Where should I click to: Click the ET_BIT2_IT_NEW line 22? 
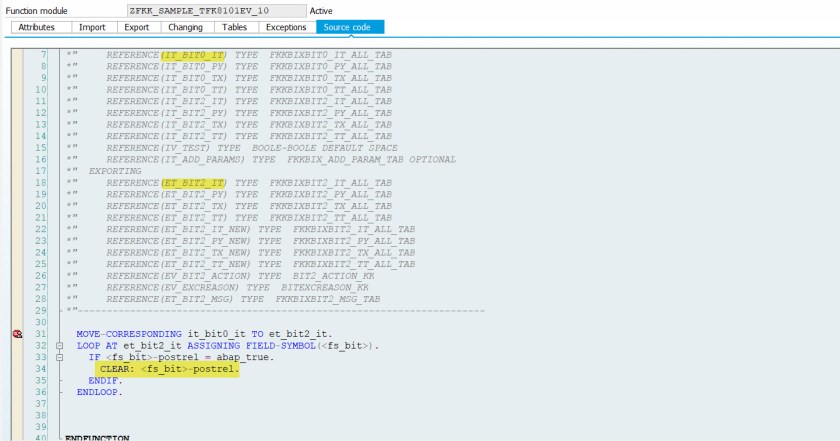pos(260,229)
